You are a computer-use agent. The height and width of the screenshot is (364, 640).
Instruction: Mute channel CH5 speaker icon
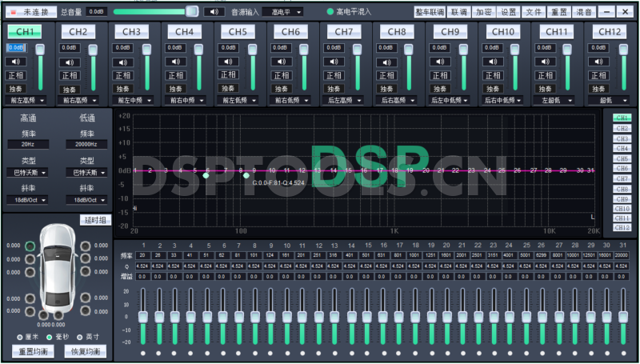coord(228,62)
